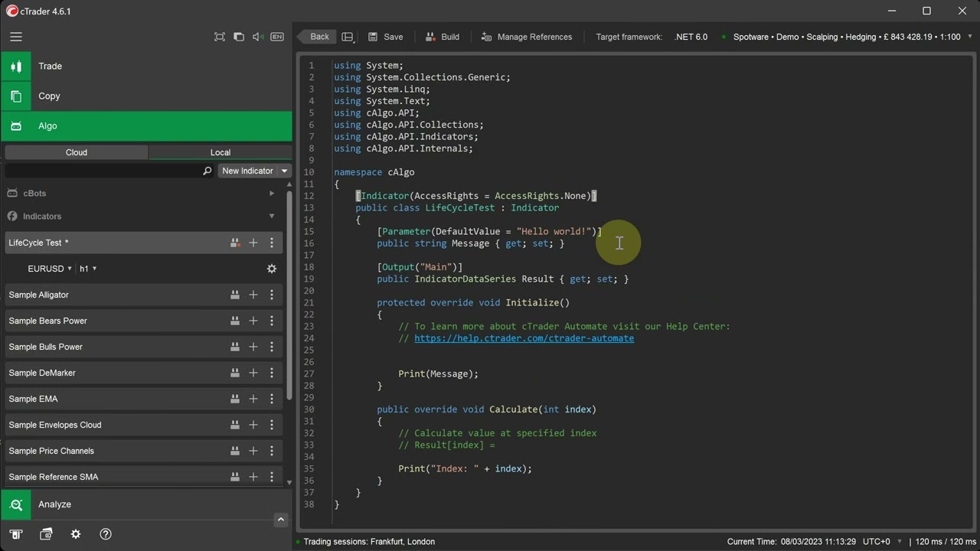Add instance to Sample EMA

(x=253, y=399)
